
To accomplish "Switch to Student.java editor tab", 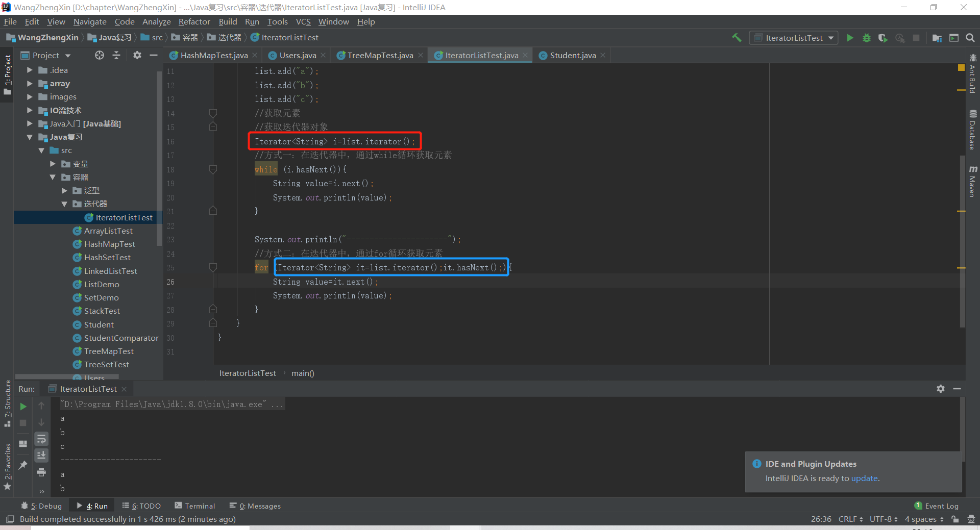I will [x=573, y=55].
